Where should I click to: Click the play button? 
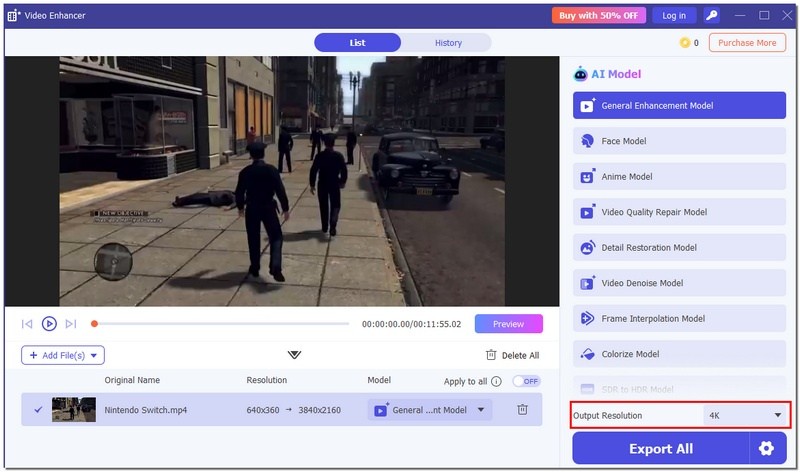coord(49,324)
